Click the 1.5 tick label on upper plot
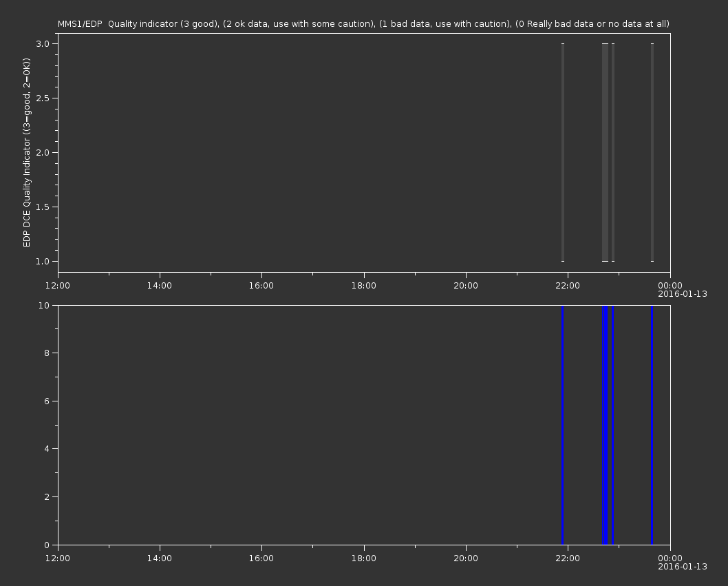The height and width of the screenshot is (586, 728). (43, 207)
